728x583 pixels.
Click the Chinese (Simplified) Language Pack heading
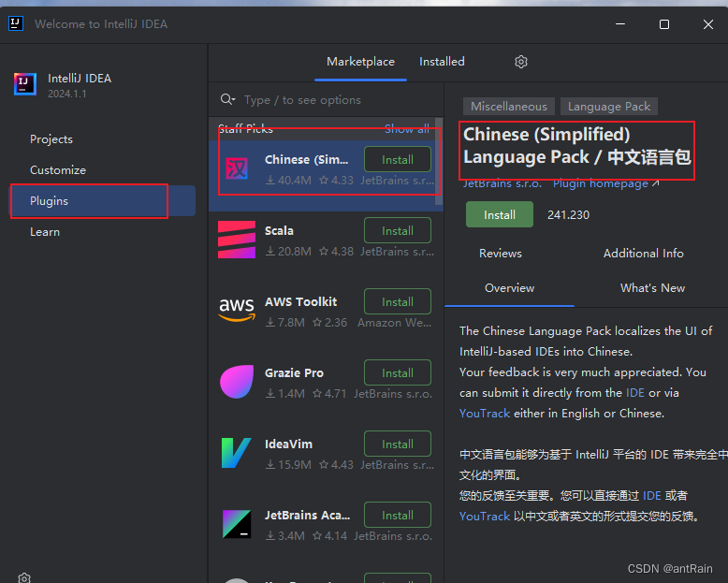click(x=577, y=146)
